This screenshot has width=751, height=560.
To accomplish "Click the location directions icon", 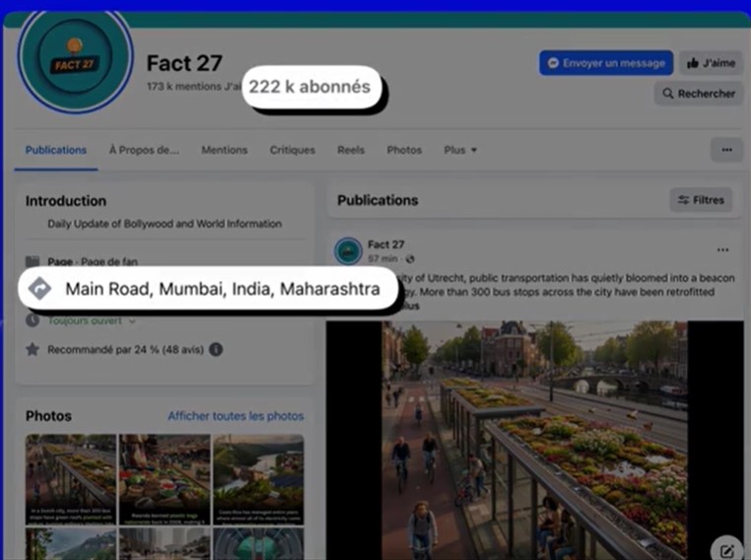I will pyautogui.click(x=39, y=289).
